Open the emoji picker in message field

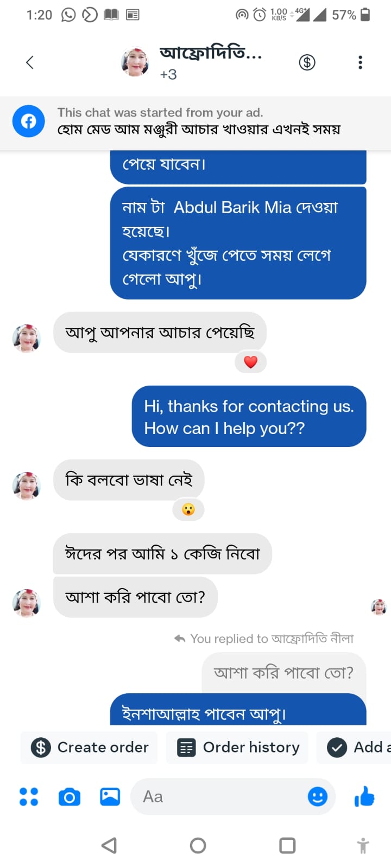tap(318, 797)
